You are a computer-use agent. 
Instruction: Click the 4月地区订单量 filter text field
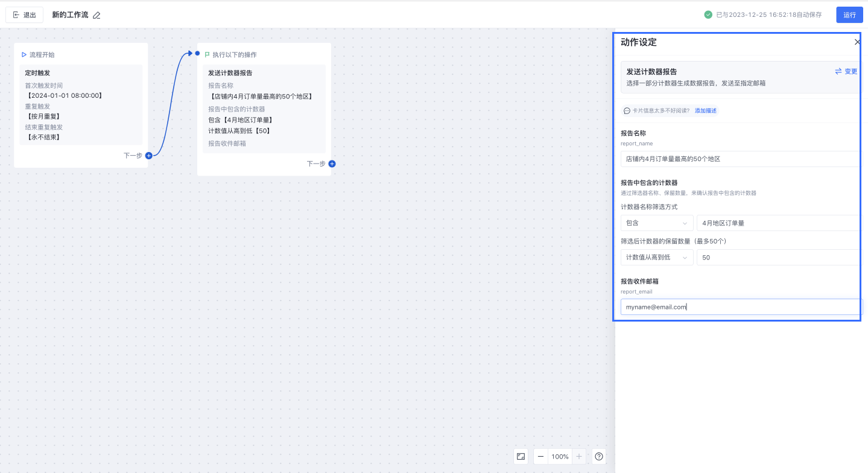[x=779, y=223]
